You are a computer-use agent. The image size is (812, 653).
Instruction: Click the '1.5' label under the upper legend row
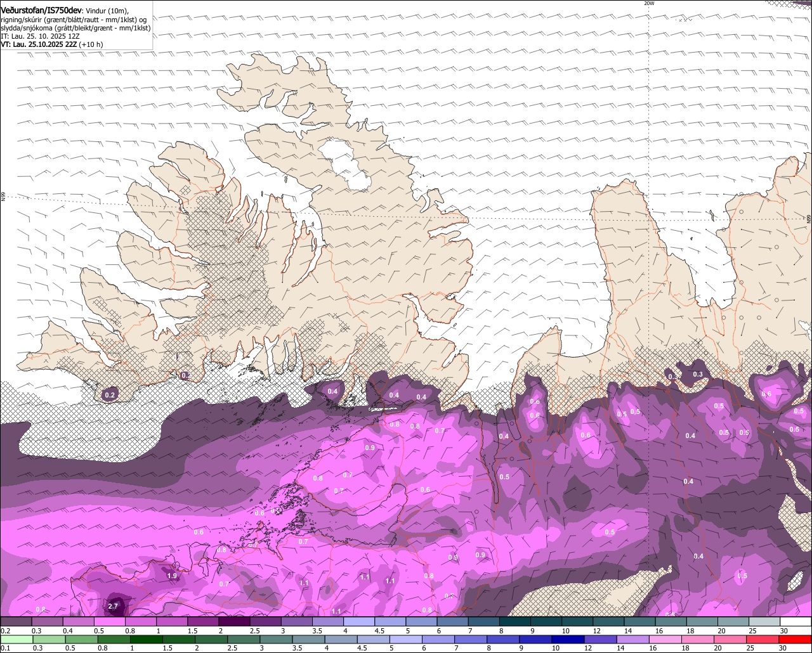pos(192,631)
